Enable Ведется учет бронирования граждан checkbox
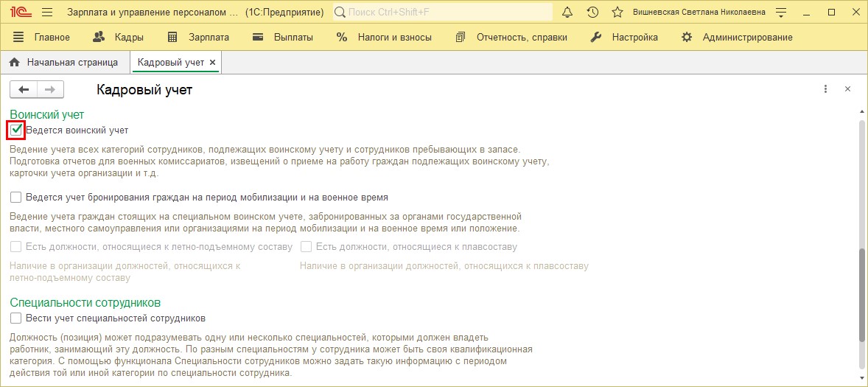Viewport: 868px width, 387px height. point(16,198)
